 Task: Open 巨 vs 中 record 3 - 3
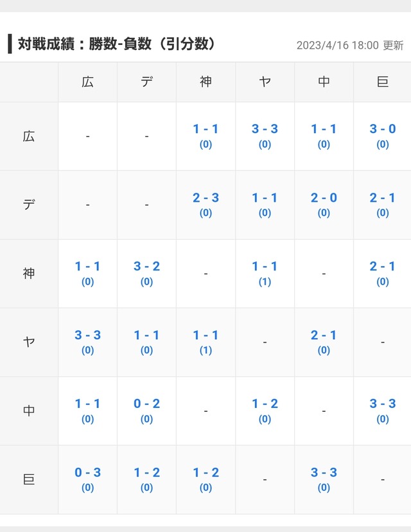324,479
